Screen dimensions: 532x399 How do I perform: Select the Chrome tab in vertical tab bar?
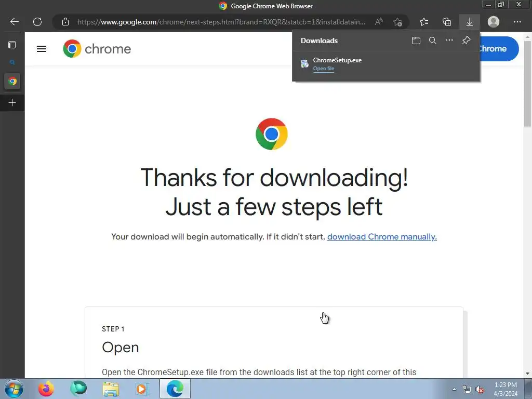tap(12, 82)
